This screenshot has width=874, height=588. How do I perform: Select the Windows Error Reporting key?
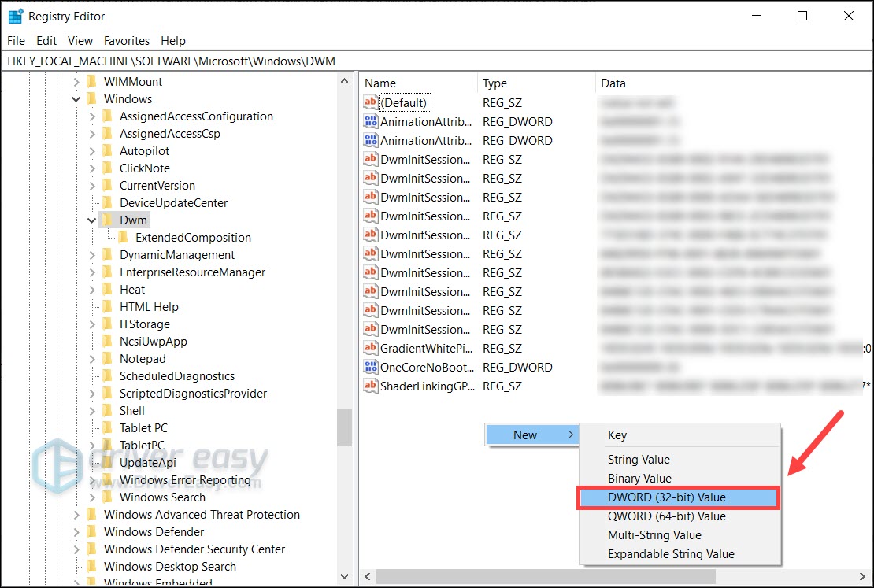point(185,480)
